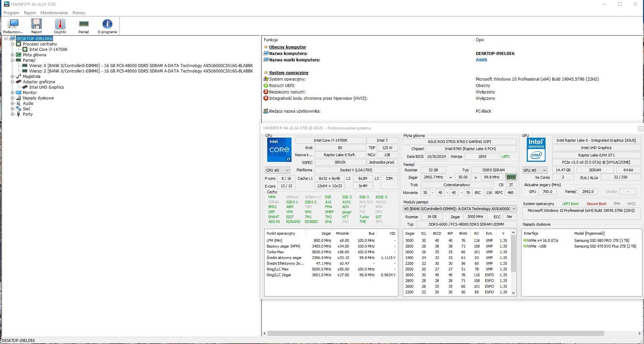This screenshot has width=644, height=344.
Task: Collapse the Pamięć tree node
Action: point(12,60)
